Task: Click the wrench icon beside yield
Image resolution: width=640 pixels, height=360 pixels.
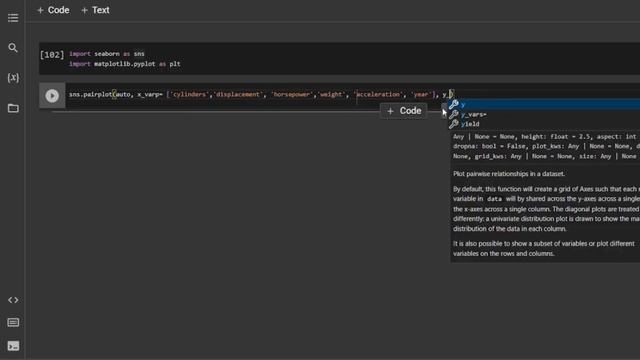Action: click(453, 124)
